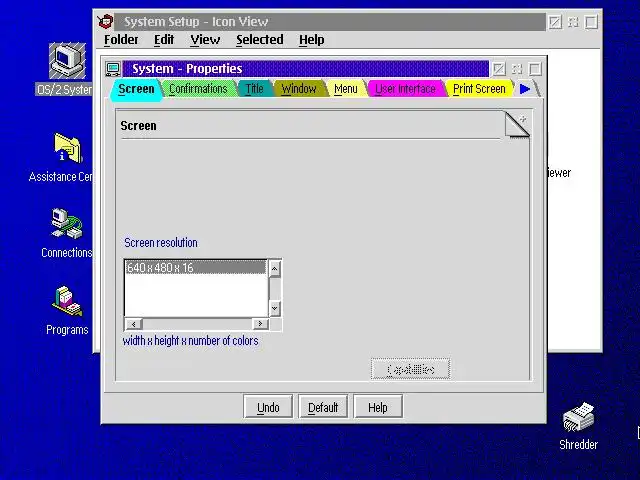
Task: Click resolution list scroll right arrow
Action: pyautogui.click(x=260, y=324)
